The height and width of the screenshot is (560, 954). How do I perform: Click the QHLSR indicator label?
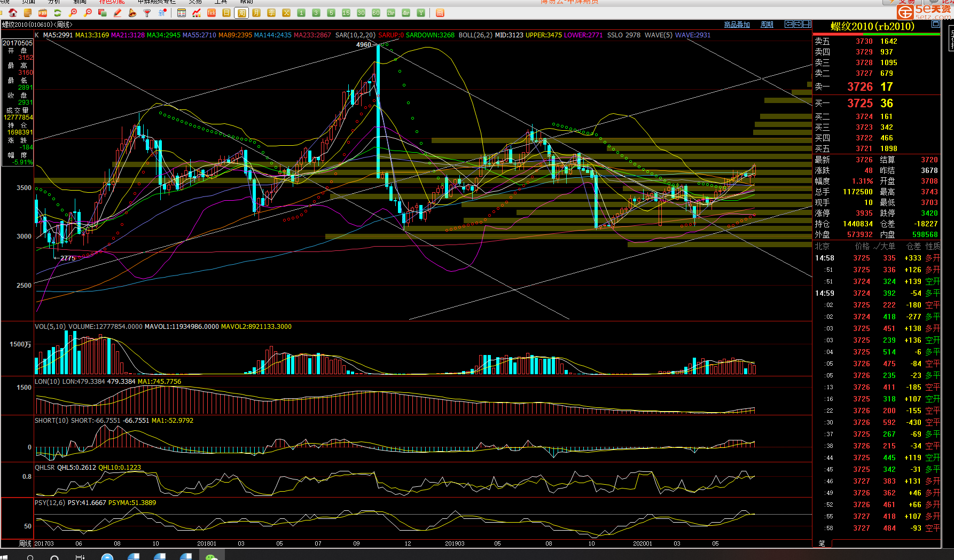point(45,468)
